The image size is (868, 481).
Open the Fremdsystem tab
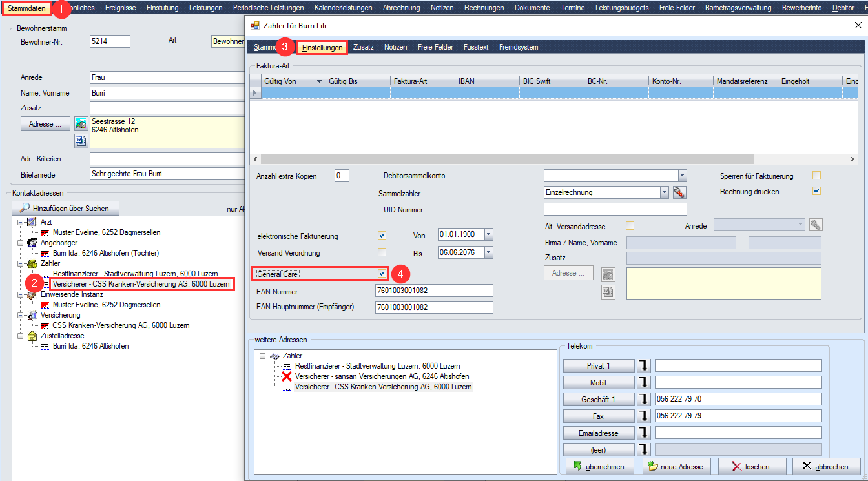coord(519,47)
